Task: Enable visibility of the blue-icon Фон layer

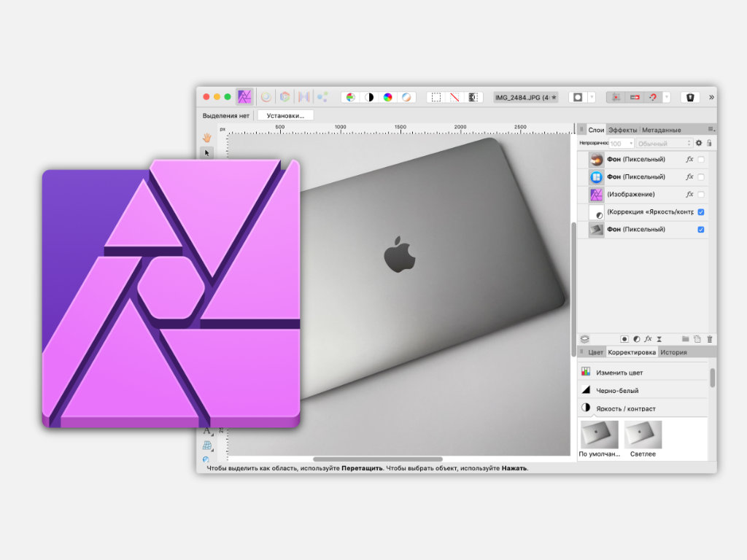Action: point(701,177)
